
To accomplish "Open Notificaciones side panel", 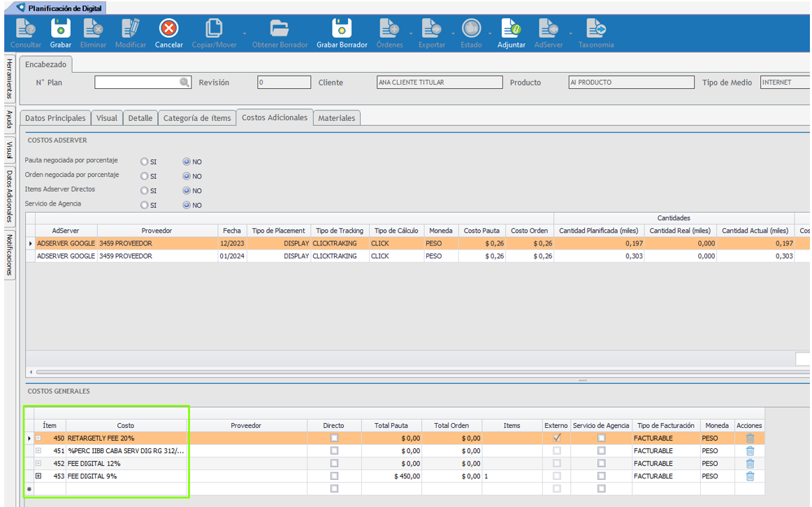I will coord(9,255).
